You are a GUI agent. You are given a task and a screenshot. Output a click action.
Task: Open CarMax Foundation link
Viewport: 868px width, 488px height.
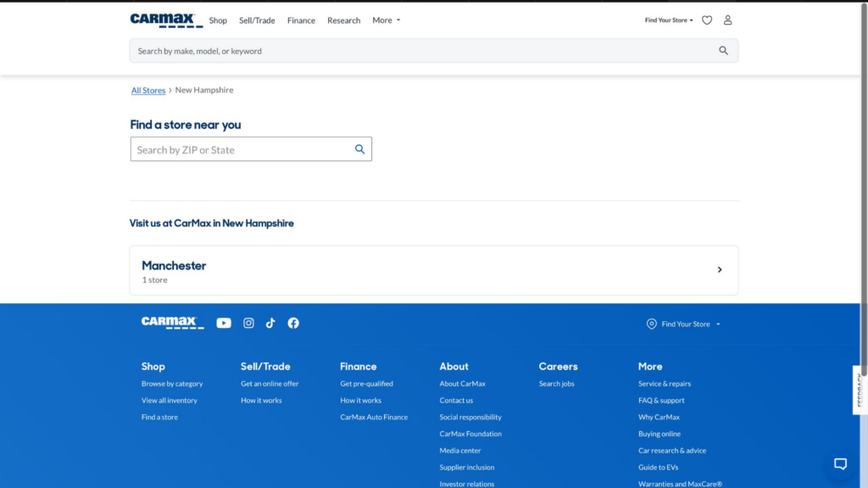[470, 434]
